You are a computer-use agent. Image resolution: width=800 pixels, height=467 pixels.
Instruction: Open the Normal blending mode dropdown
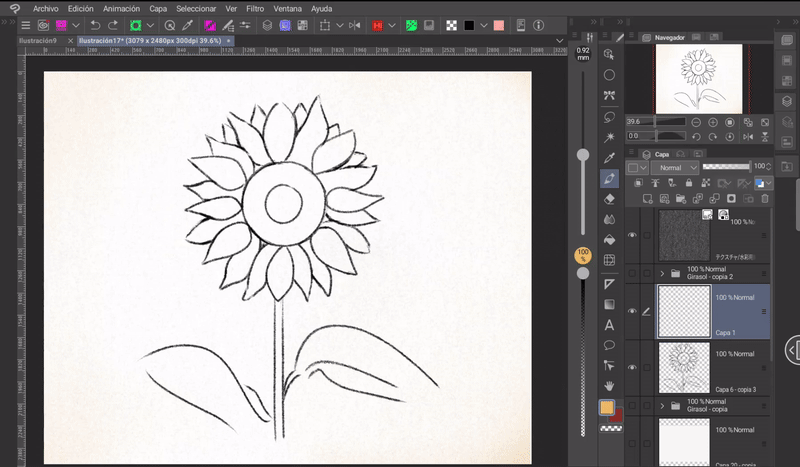click(675, 167)
